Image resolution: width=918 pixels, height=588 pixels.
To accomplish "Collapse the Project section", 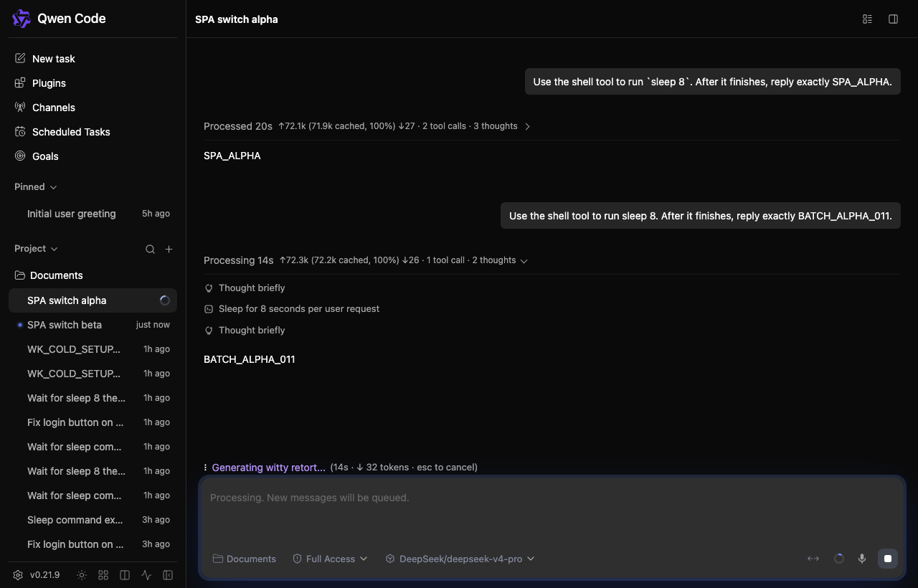I will (x=36, y=249).
